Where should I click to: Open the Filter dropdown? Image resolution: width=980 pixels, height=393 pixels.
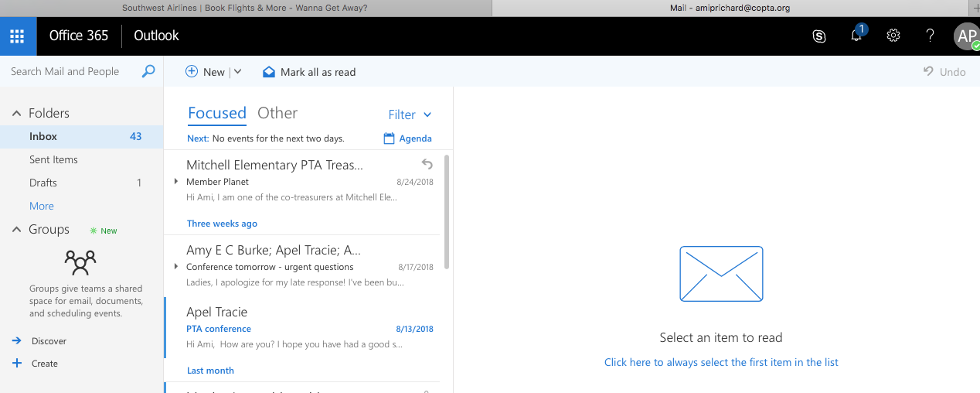pos(410,114)
